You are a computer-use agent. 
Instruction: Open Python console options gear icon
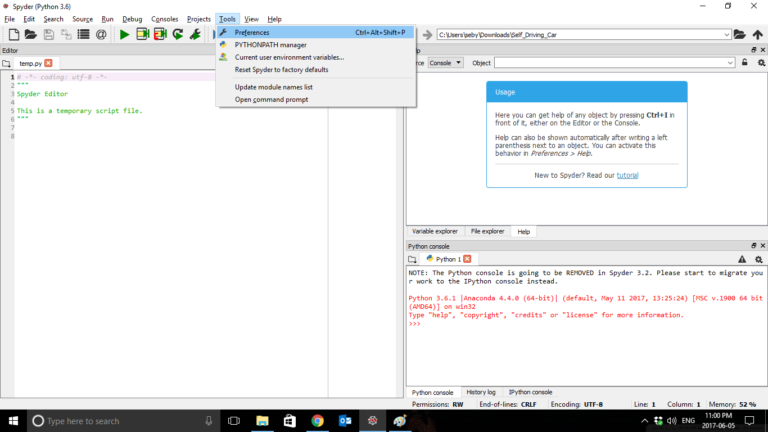click(759, 259)
